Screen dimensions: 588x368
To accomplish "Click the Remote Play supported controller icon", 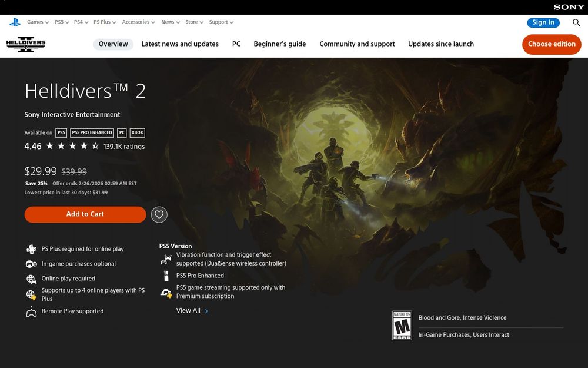I will pos(31,311).
